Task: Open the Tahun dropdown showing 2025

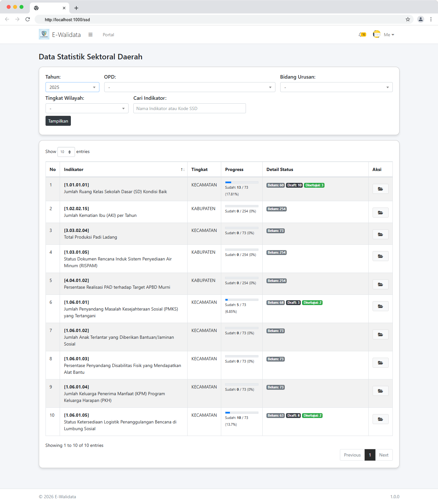Action: click(x=72, y=87)
